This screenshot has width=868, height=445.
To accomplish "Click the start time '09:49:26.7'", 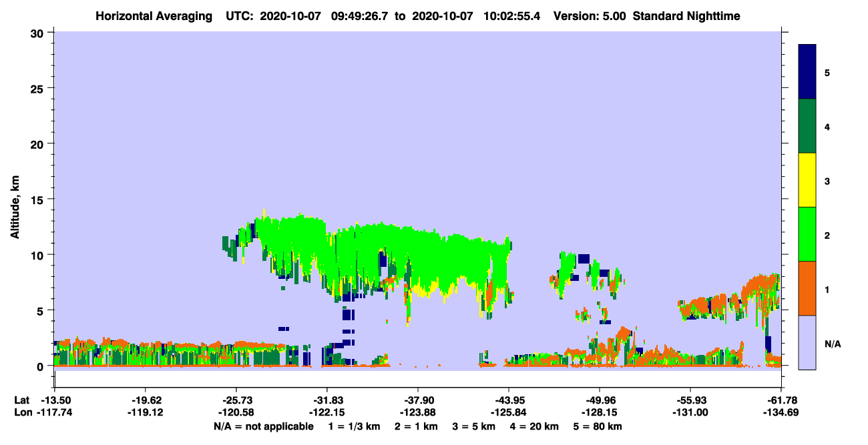I will coord(359,15).
